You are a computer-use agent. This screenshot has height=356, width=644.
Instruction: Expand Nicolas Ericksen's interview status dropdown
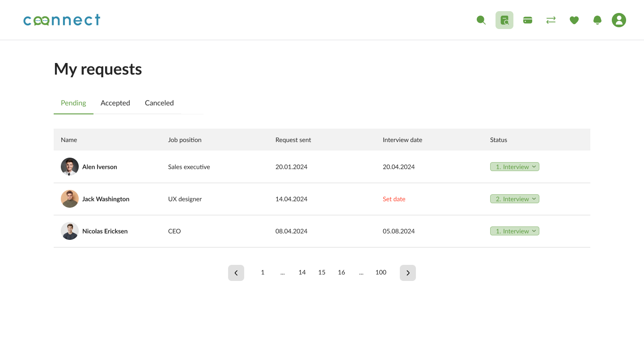[515, 231]
